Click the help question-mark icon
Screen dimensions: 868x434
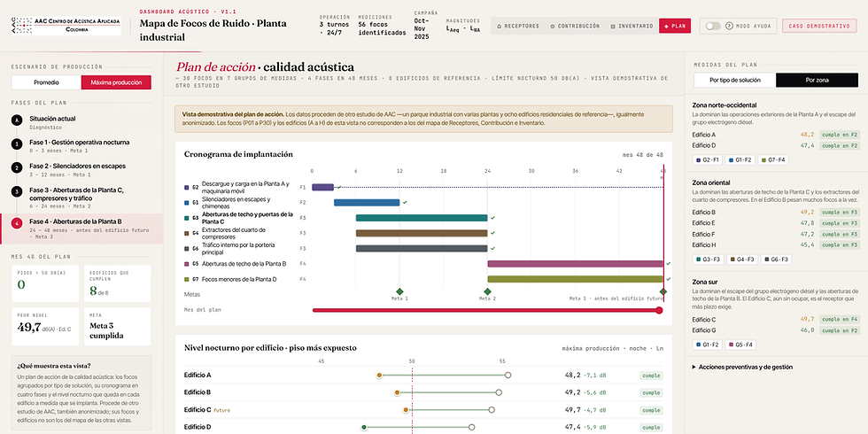tap(728, 26)
